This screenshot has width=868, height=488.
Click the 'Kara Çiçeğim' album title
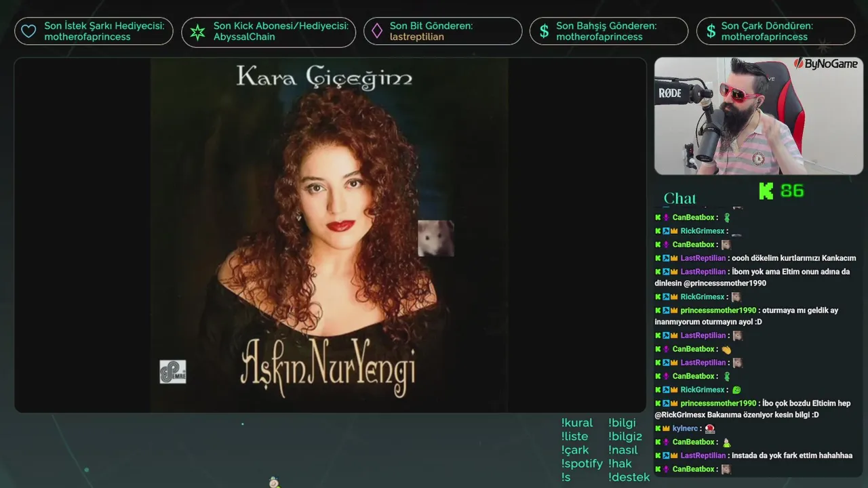coord(324,78)
